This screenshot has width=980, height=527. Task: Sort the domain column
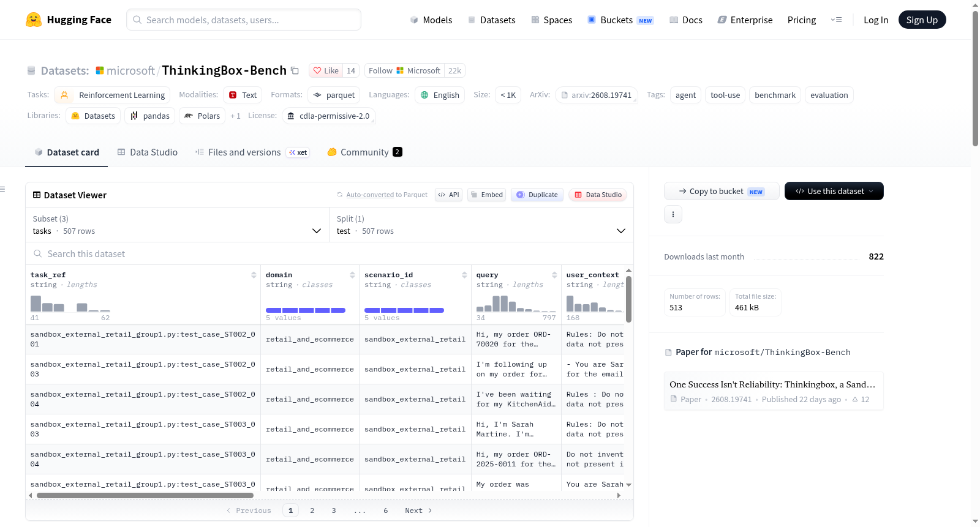352,275
